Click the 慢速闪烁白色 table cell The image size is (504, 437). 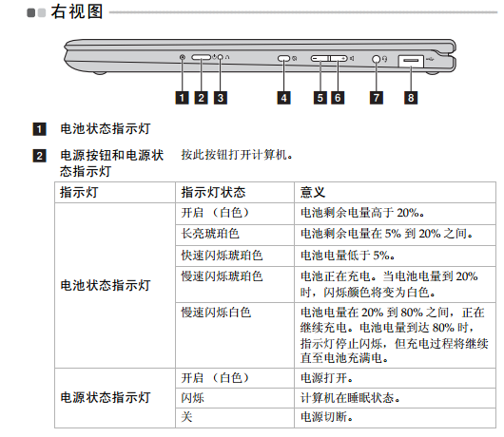coord(235,335)
